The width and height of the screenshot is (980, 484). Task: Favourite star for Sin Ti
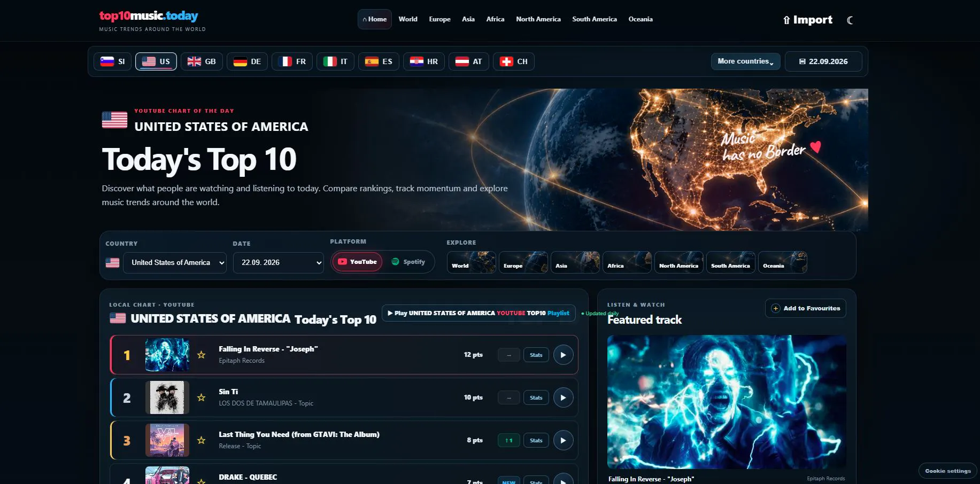[x=201, y=397]
